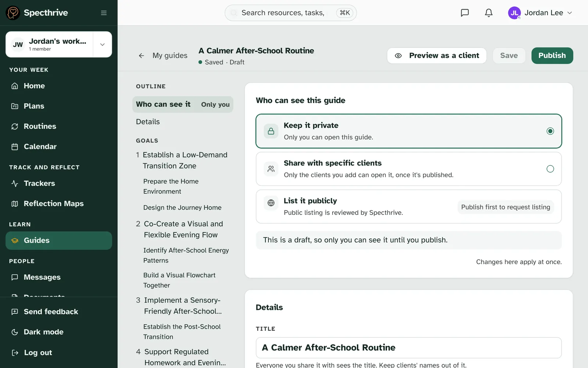Click the Publish first to request listing chip
This screenshot has width=588, height=368.
[506, 207]
